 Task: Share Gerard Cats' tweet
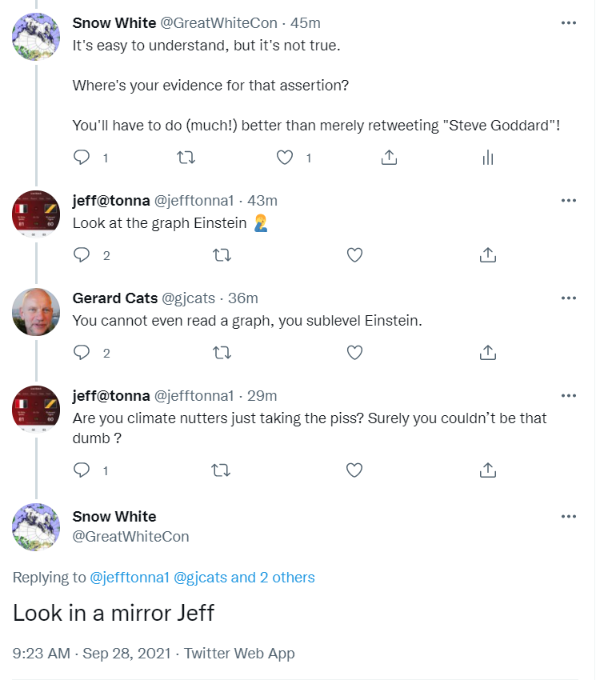[488, 353]
